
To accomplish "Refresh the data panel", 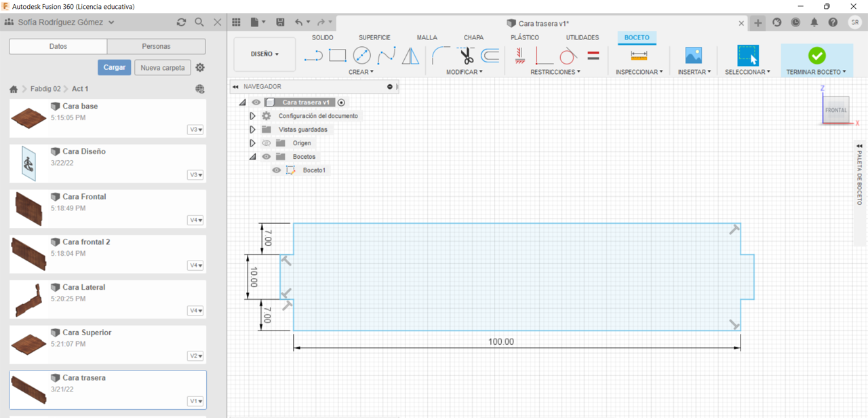I will (181, 22).
